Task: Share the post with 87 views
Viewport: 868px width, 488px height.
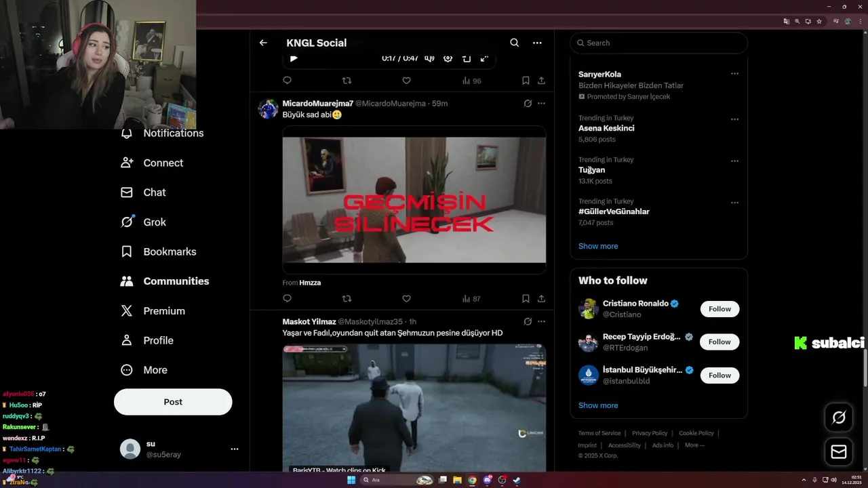Action: pos(541,299)
